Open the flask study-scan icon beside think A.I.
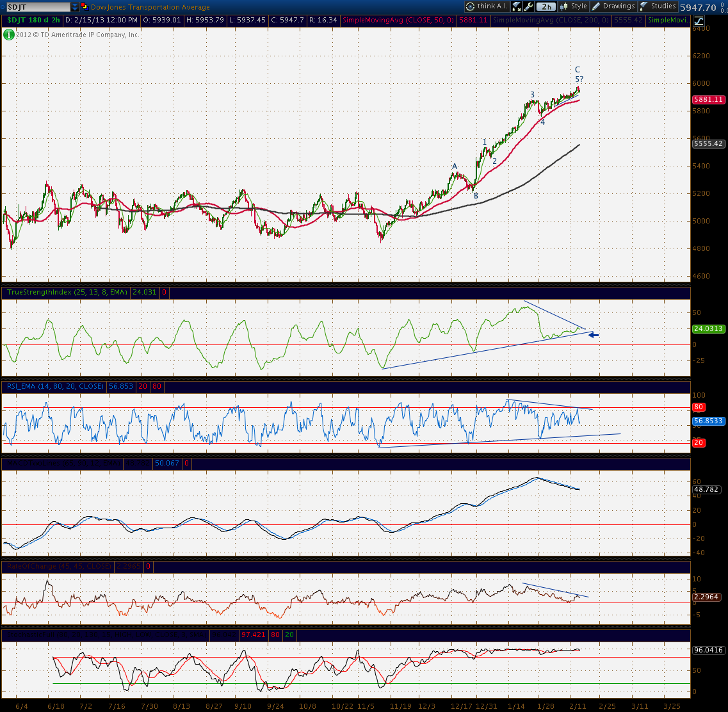The width and height of the screenshot is (728, 712). tap(516, 6)
